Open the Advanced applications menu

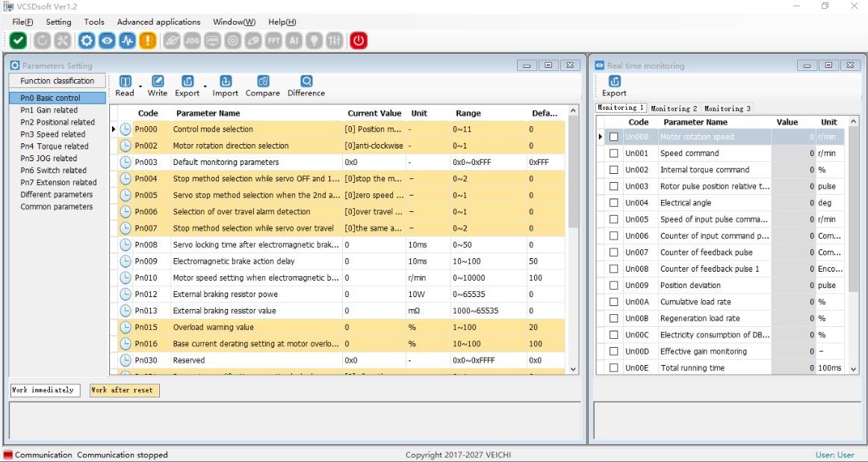(x=159, y=22)
